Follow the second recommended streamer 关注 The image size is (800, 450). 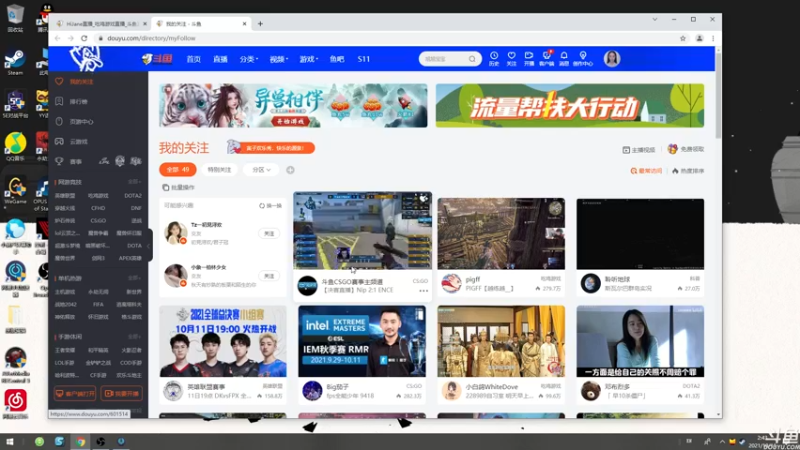269,276
